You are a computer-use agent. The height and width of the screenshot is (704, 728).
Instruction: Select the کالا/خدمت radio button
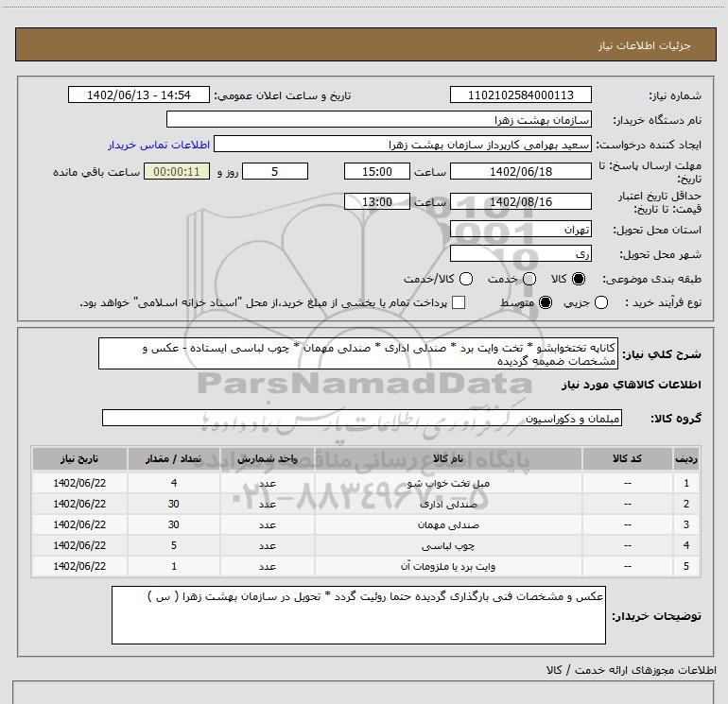[x=466, y=279]
